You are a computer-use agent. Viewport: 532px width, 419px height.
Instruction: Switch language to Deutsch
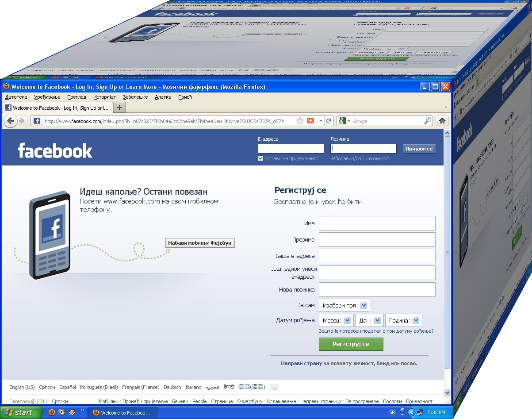(172, 387)
